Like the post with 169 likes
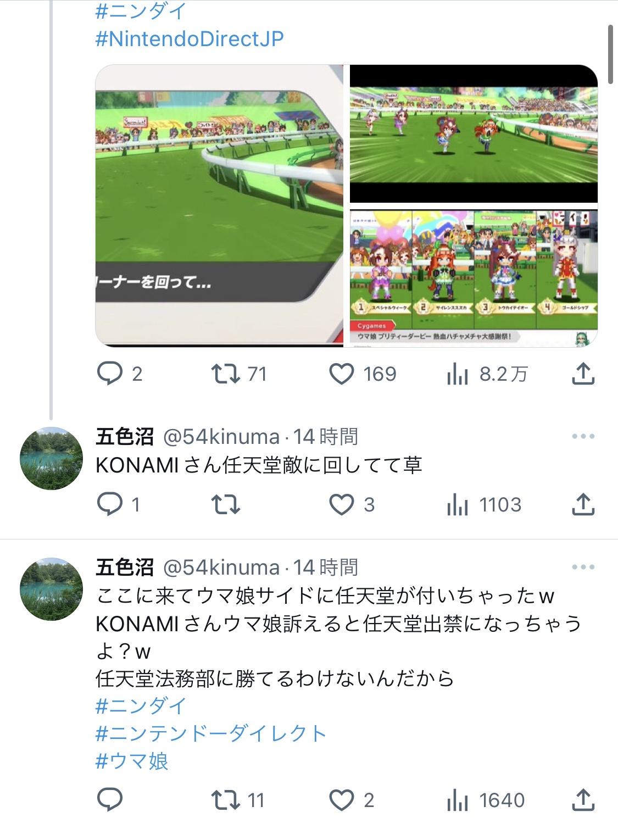Viewport: 618px width, 840px height. tap(341, 374)
